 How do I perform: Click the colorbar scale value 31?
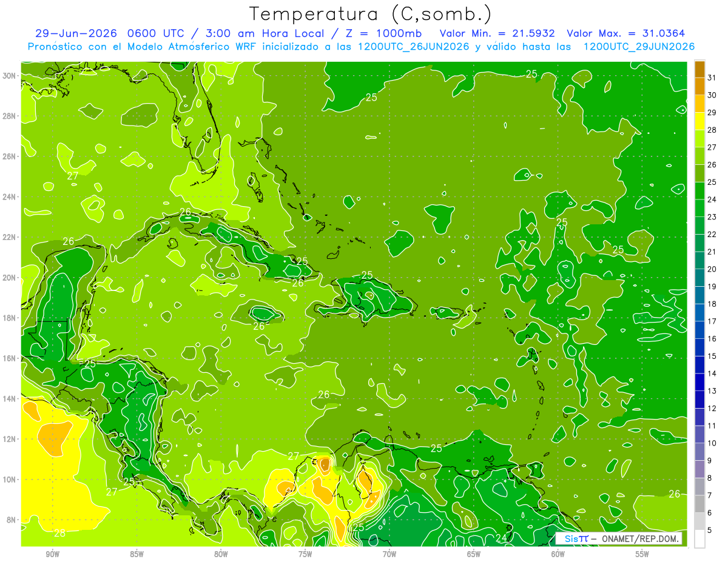click(x=712, y=77)
